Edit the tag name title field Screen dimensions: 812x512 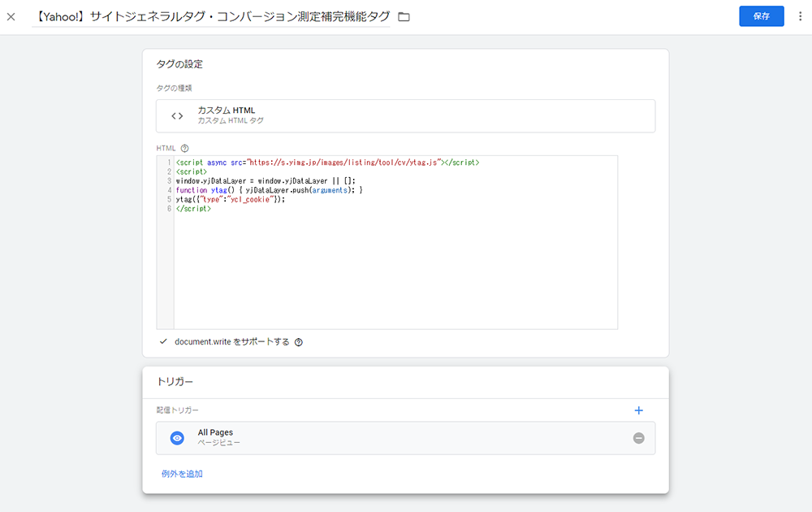211,16
